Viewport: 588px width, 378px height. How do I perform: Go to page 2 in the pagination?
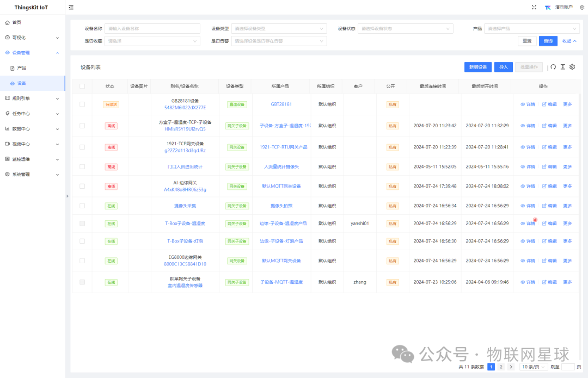[501, 367]
